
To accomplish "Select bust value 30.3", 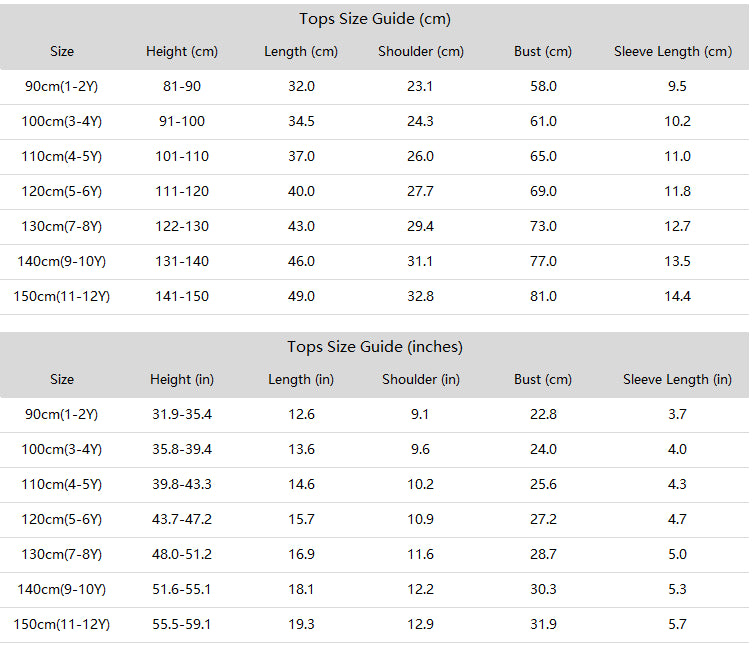I will click(543, 589).
